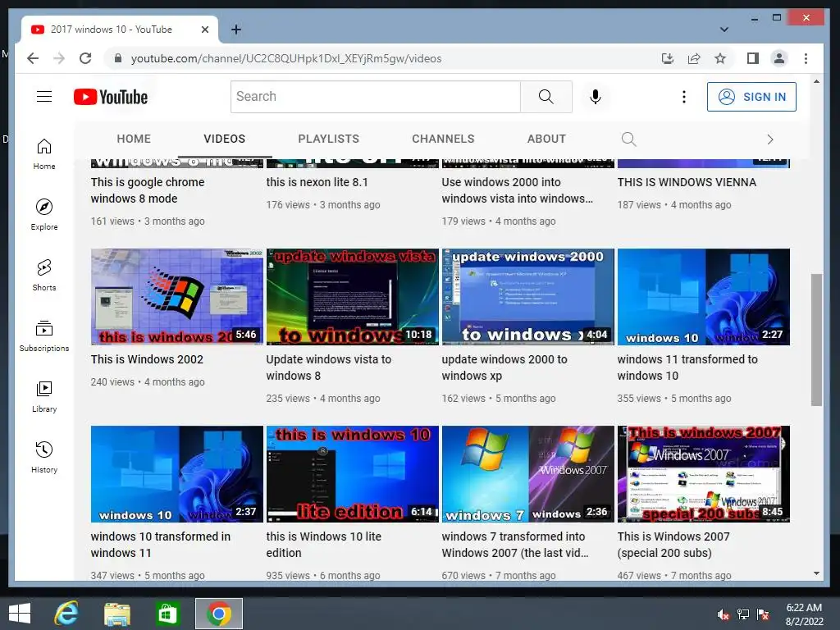The image size is (840, 630).
Task: Click the search magnifier button
Action: (x=546, y=97)
